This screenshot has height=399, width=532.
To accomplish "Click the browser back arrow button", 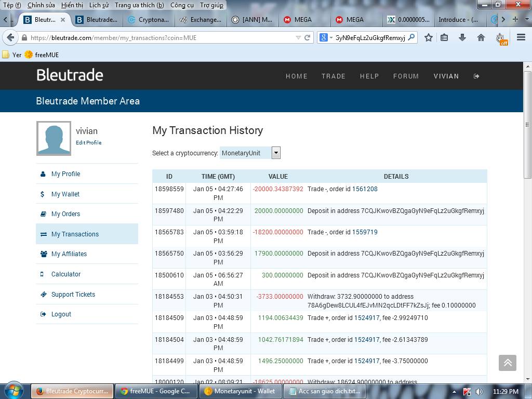I will 10,37.
